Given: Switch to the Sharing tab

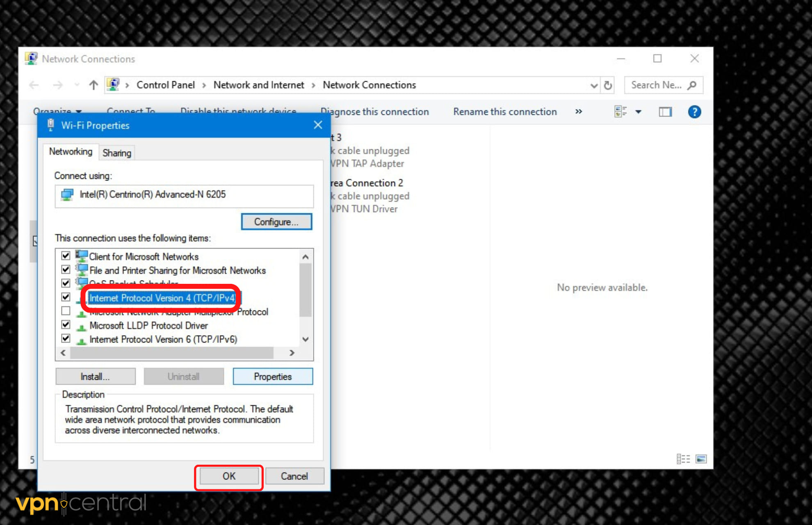Looking at the screenshot, I should (117, 153).
